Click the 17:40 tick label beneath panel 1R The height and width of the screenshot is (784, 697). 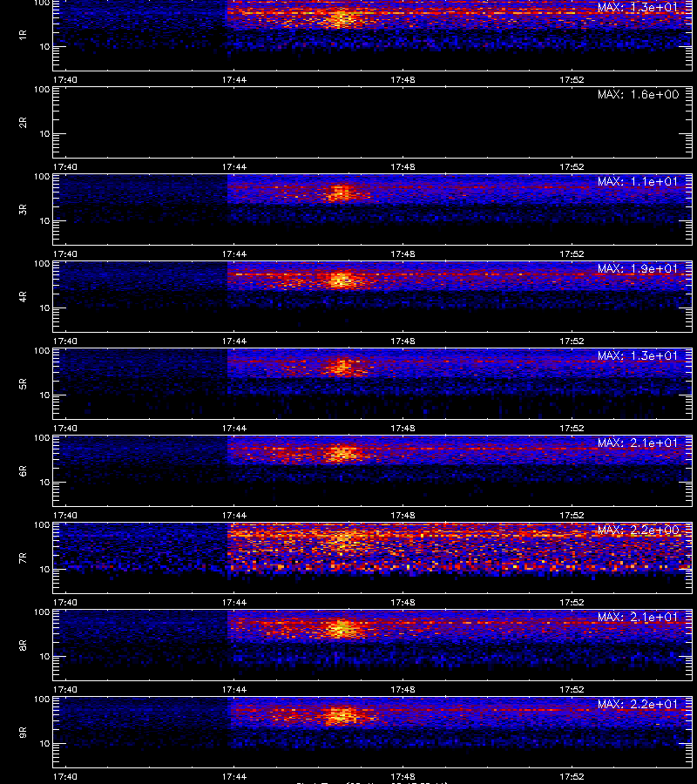(65, 79)
